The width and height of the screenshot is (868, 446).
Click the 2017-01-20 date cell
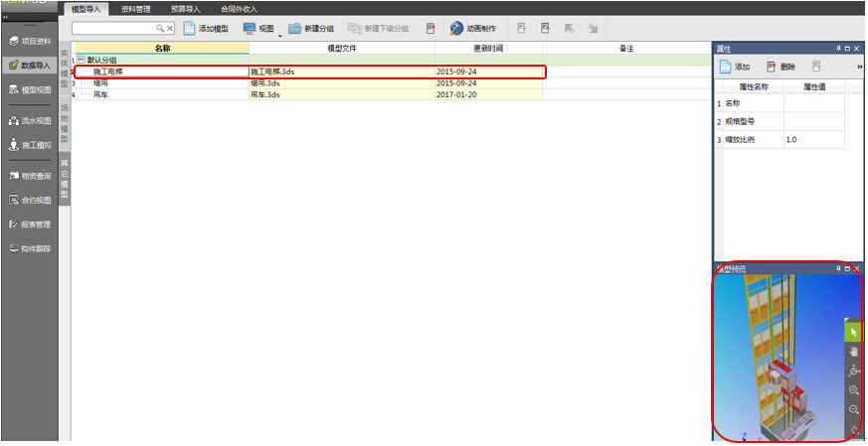(489, 94)
